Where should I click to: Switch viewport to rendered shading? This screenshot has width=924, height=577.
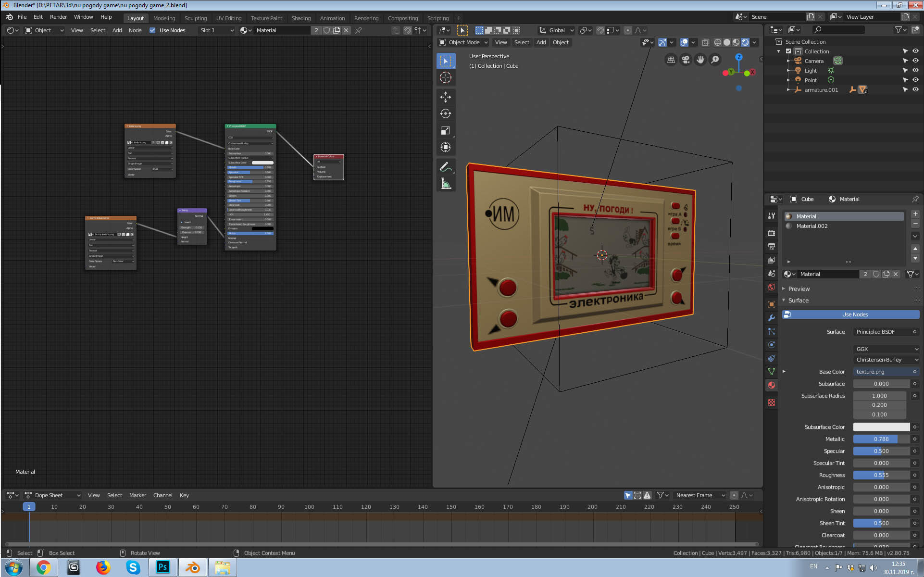(745, 42)
